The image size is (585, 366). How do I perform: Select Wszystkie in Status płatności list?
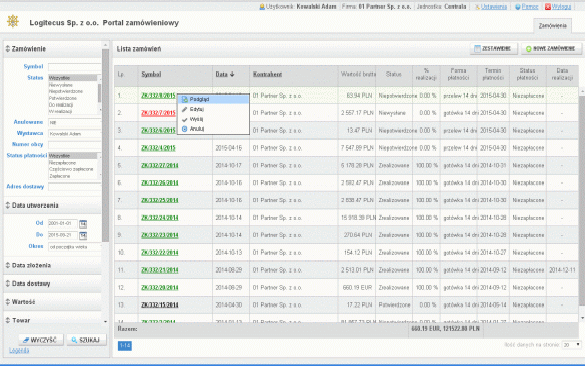[73, 156]
